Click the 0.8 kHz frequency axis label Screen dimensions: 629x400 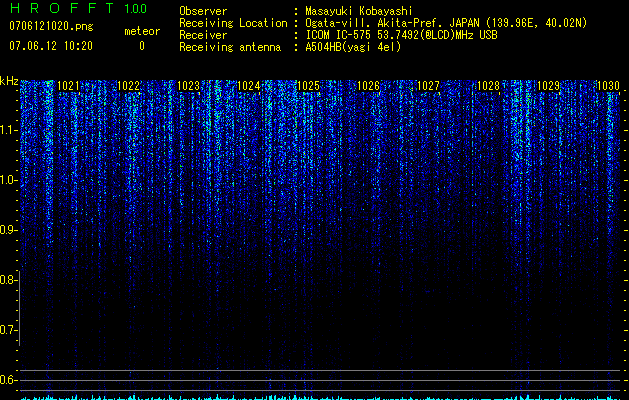coord(9,280)
